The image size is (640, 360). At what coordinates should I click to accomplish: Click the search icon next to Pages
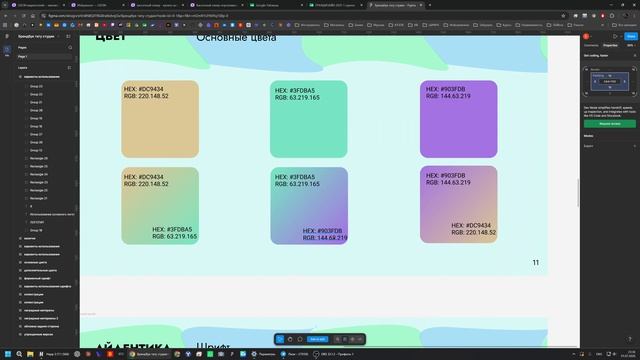pos(70,48)
